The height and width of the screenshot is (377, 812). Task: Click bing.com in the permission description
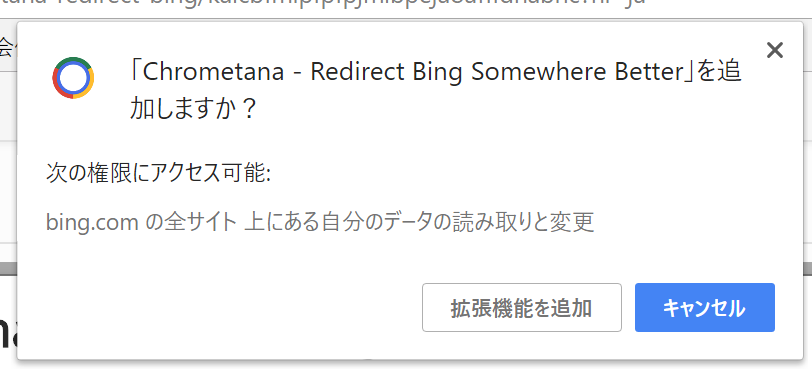[x=92, y=223]
